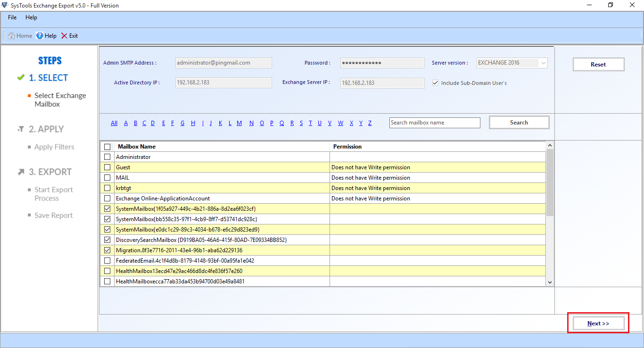644x348 pixels.
Task: Select the Save Report step
Action: click(x=53, y=215)
